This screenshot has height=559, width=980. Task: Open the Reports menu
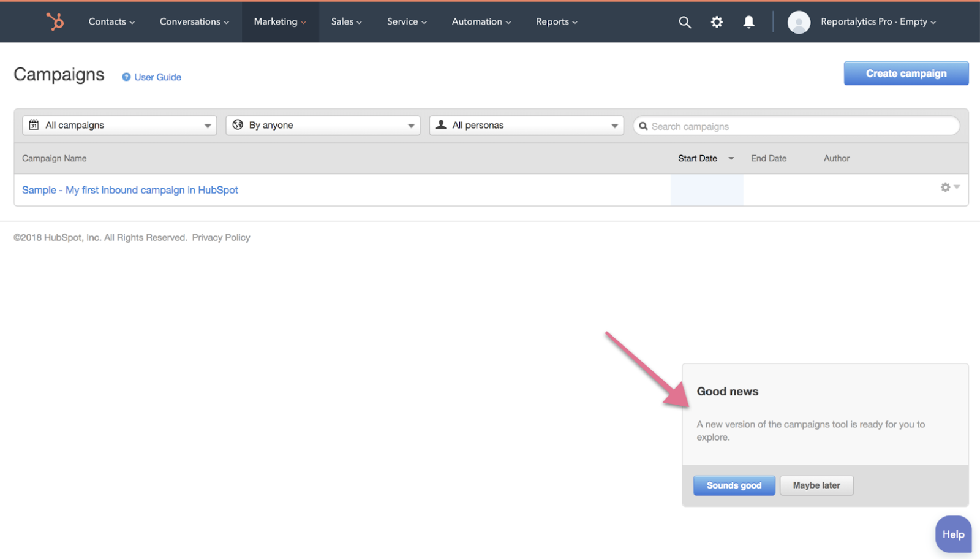pyautogui.click(x=556, y=22)
